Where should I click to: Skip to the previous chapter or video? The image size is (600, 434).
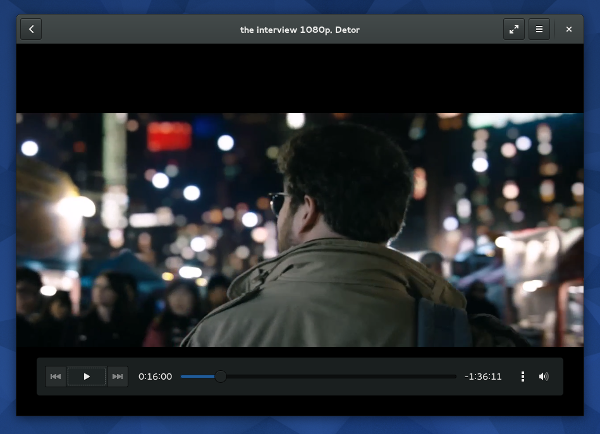tap(56, 376)
